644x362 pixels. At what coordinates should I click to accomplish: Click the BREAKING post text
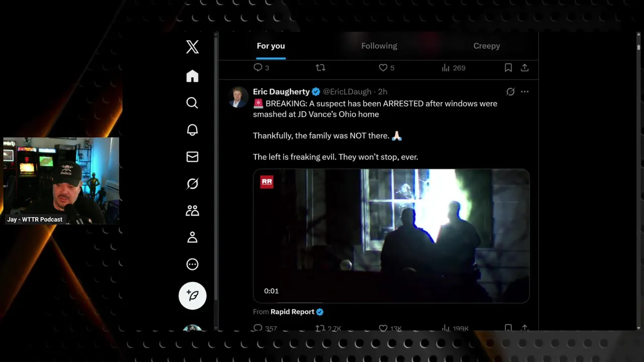pyautogui.click(x=375, y=109)
